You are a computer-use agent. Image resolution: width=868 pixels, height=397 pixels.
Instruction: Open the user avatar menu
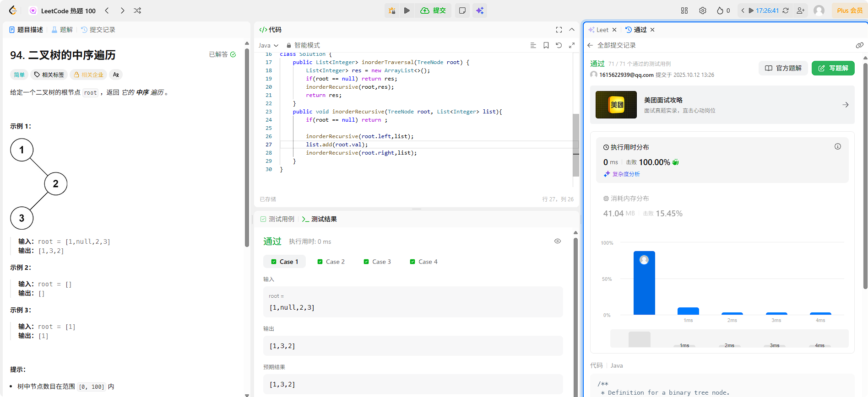tap(819, 11)
